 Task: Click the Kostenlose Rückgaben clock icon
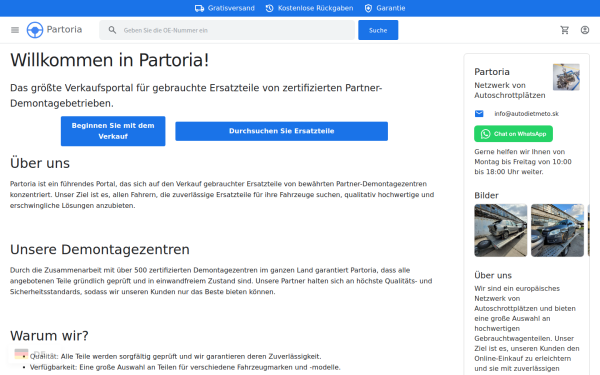(x=269, y=8)
